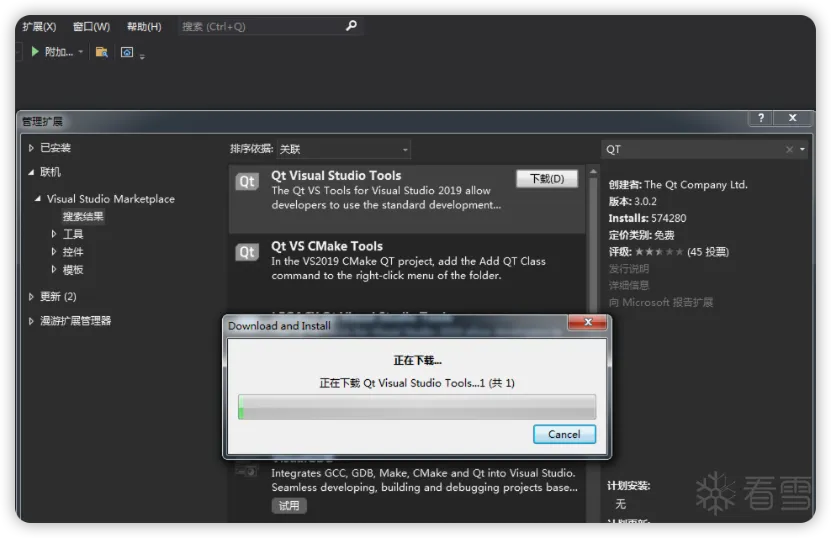Expand the 模板 category
This screenshot has height=538, width=832.
pyautogui.click(x=54, y=270)
